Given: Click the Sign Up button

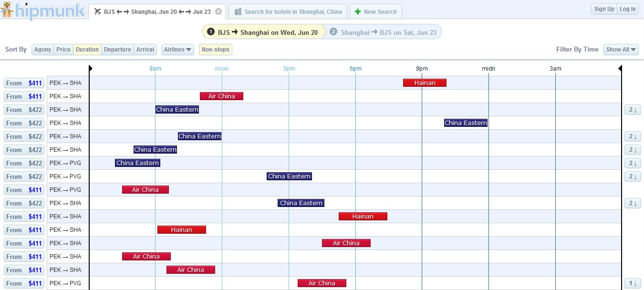Looking at the screenshot, I should [604, 9].
